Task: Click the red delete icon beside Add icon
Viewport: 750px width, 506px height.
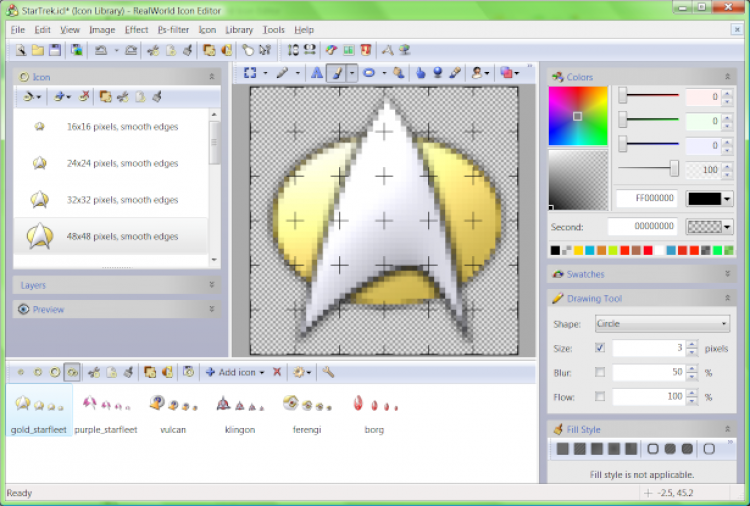Action: 277,372
